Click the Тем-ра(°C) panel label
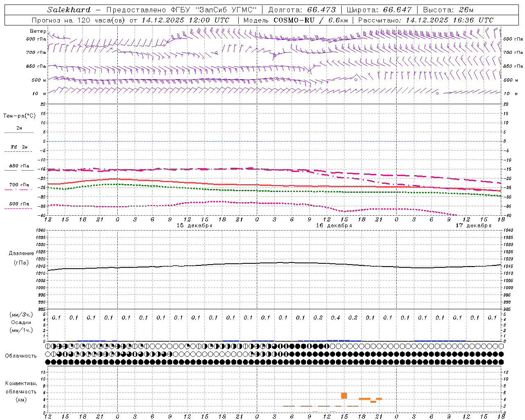Viewport: 525px width, 420px height. (x=19, y=116)
